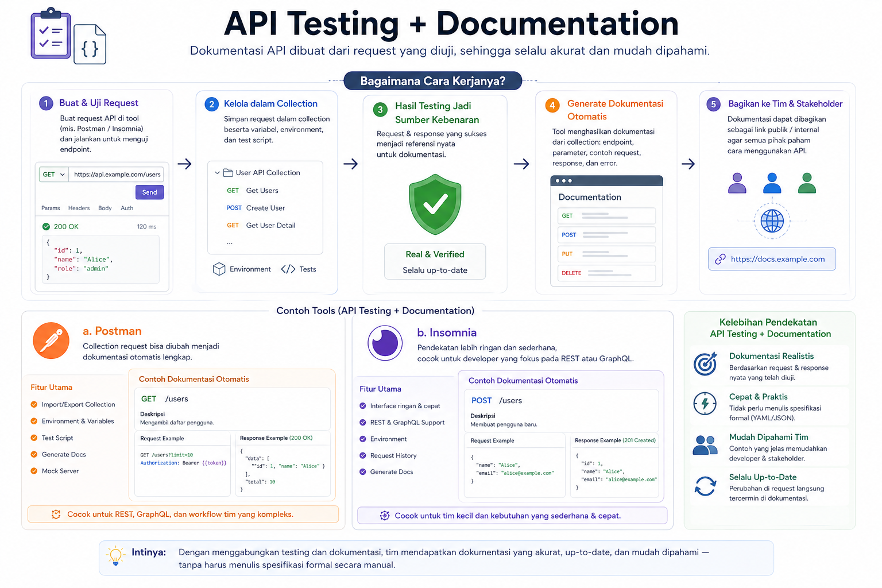
Task: Click the lightbulb icon beside Intinya
Action: 115,555
